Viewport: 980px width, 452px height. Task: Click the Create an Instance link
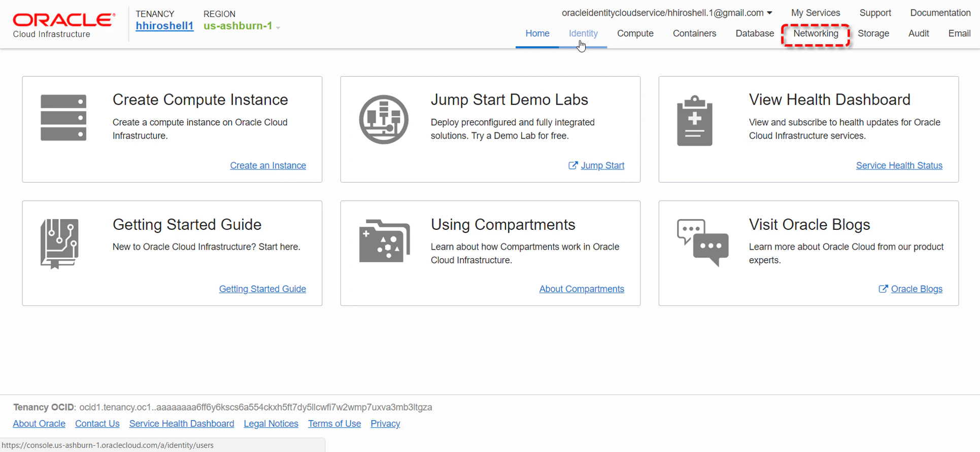(x=268, y=165)
